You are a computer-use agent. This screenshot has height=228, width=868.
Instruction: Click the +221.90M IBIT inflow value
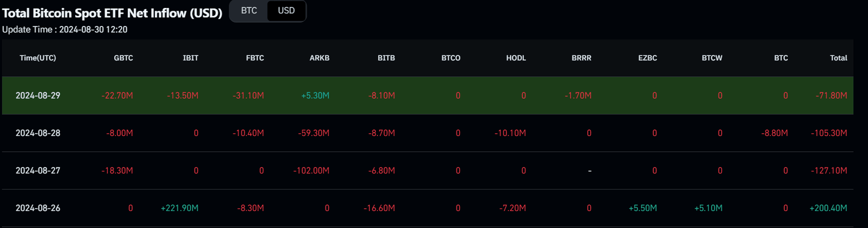[180, 208]
